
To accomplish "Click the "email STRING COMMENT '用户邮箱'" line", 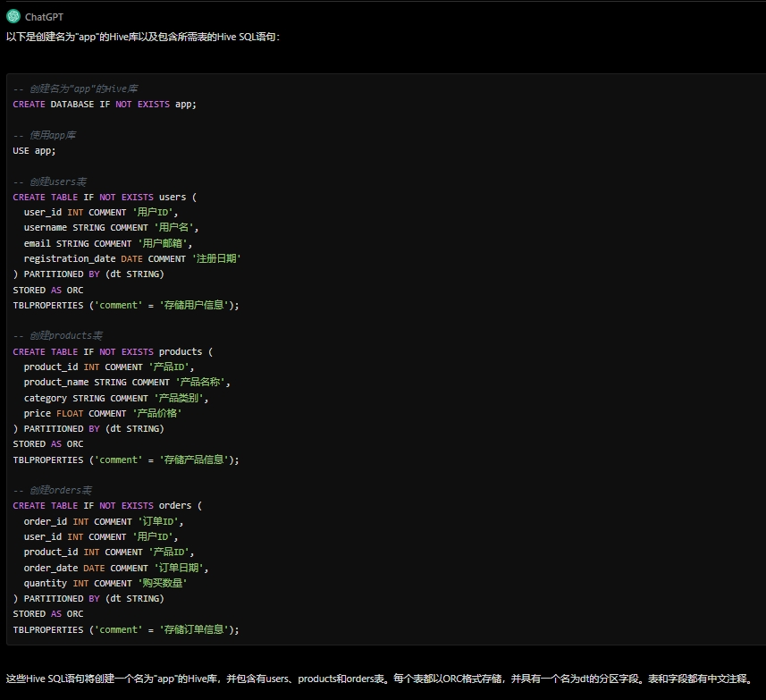I will click(108, 243).
